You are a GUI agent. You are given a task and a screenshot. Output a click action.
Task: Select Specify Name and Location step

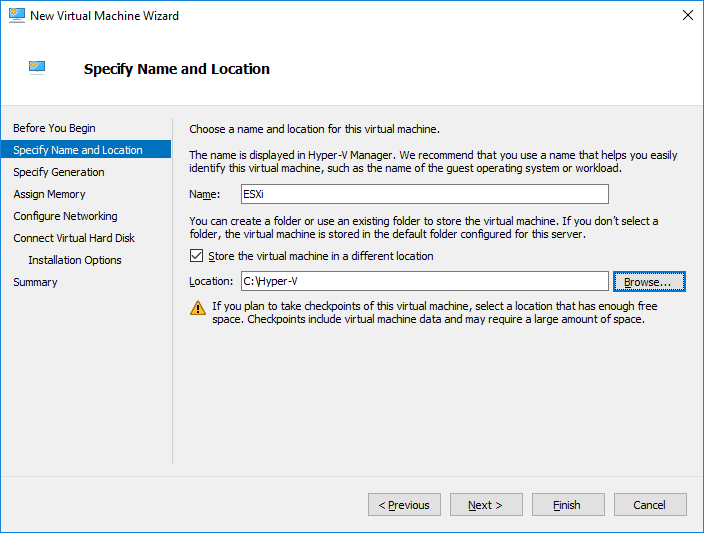[x=86, y=150]
